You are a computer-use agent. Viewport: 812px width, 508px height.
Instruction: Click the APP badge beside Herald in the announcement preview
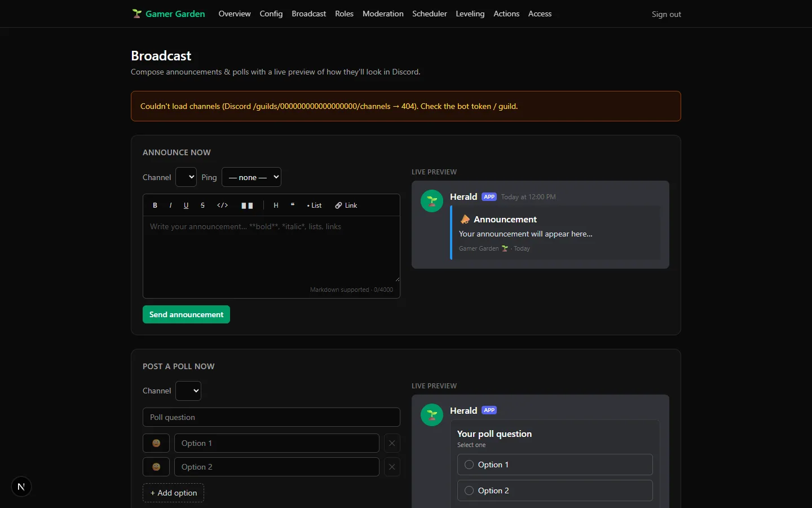pos(489,197)
